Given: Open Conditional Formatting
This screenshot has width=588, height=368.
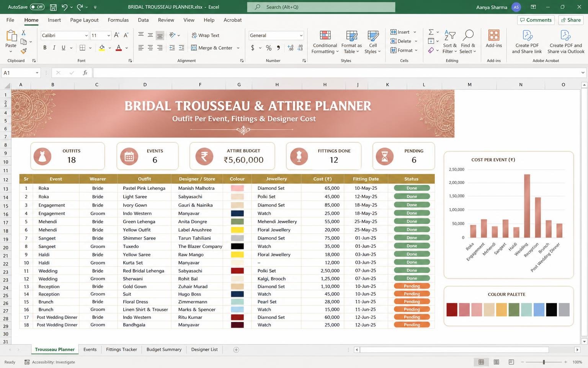Looking at the screenshot, I should coord(325,42).
